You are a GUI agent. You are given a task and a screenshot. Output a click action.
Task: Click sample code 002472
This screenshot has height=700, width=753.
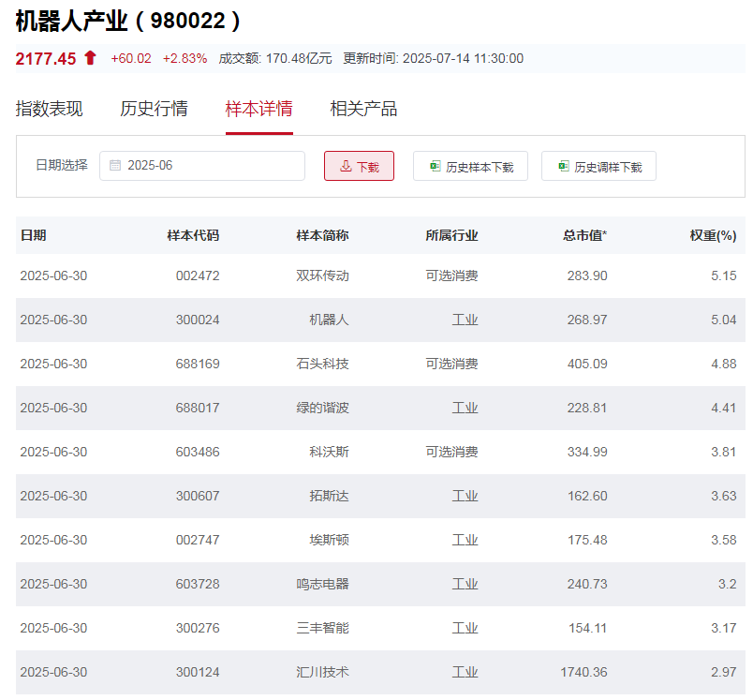click(198, 276)
